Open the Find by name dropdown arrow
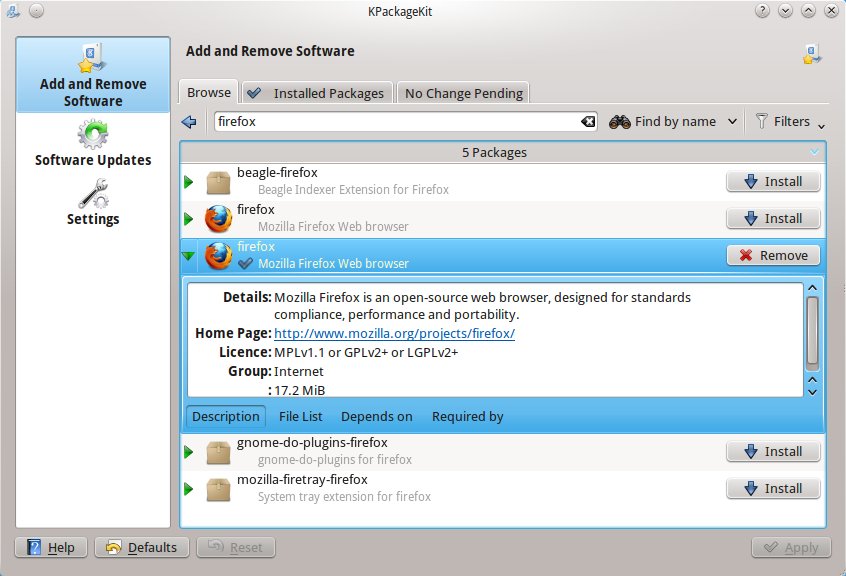This screenshot has width=846, height=576. coord(732,122)
